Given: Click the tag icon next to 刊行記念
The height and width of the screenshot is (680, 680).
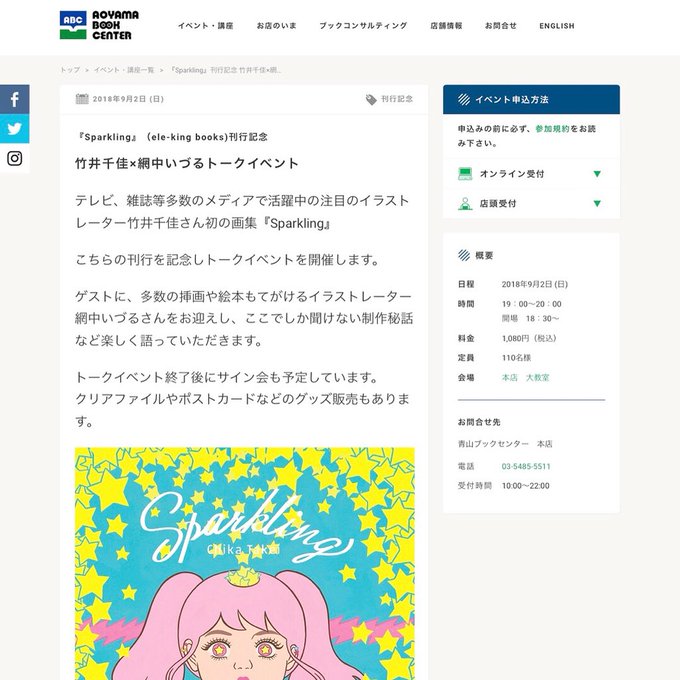Looking at the screenshot, I should [371, 100].
